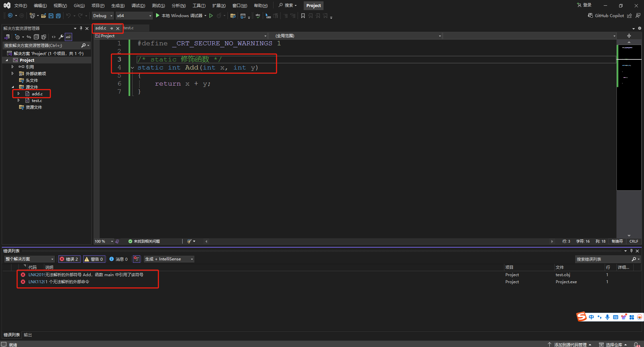Open the 生成(B) menu
644x347 pixels.
118,5
